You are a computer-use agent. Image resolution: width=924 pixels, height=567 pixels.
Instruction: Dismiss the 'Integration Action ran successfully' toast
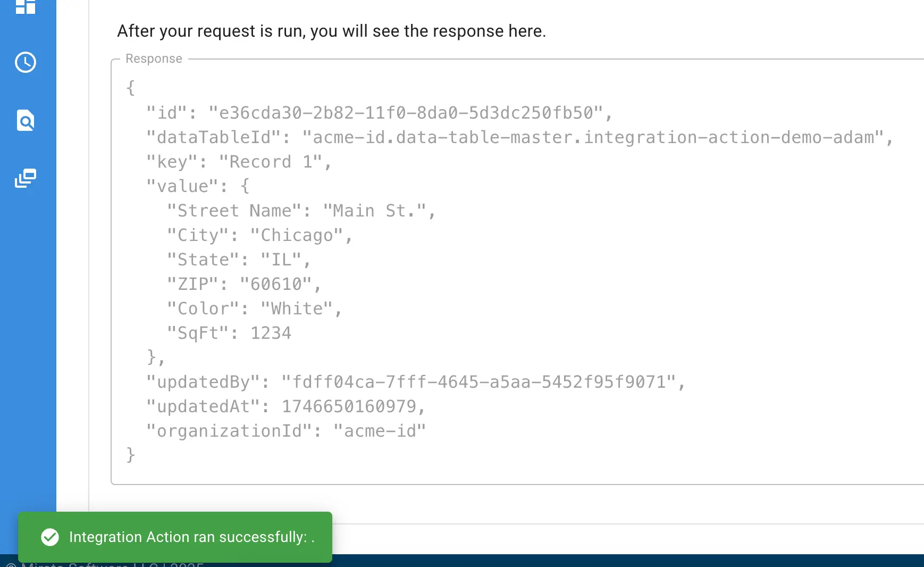coord(175,537)
